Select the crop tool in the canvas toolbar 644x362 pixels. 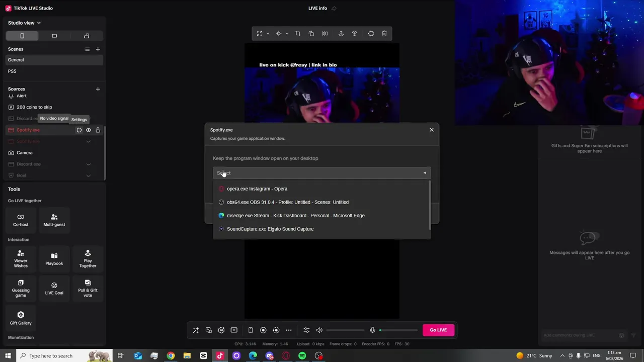298,34
